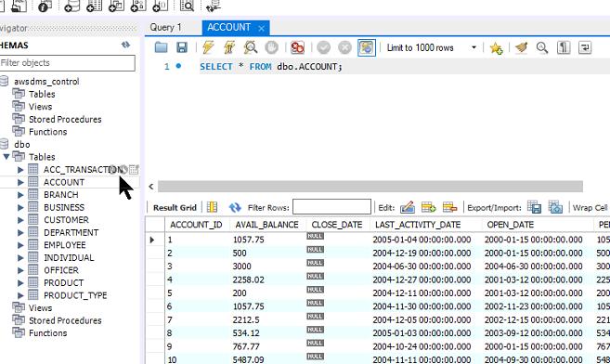
Task: Select Views under dbo schema
Action: point(40,307)
